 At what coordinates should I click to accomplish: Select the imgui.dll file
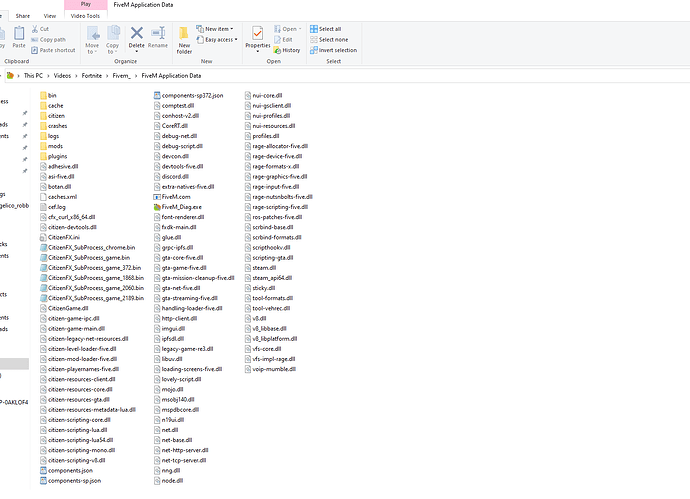click(x=169, y=328)
